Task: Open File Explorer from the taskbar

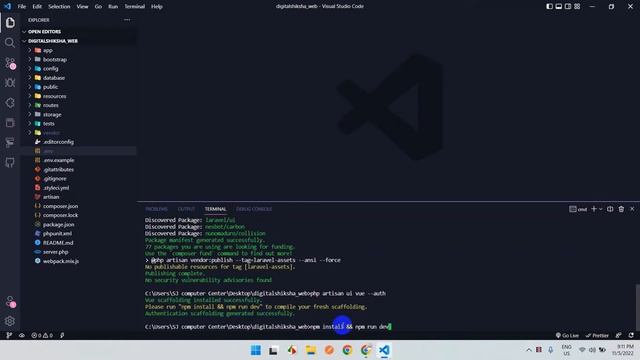Action: 311,350
